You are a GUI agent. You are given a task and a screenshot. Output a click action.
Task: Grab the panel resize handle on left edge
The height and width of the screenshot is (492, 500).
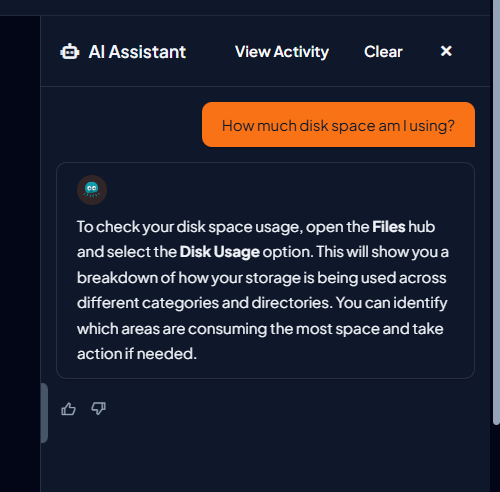pyautogui.click(x=44, y=413)
